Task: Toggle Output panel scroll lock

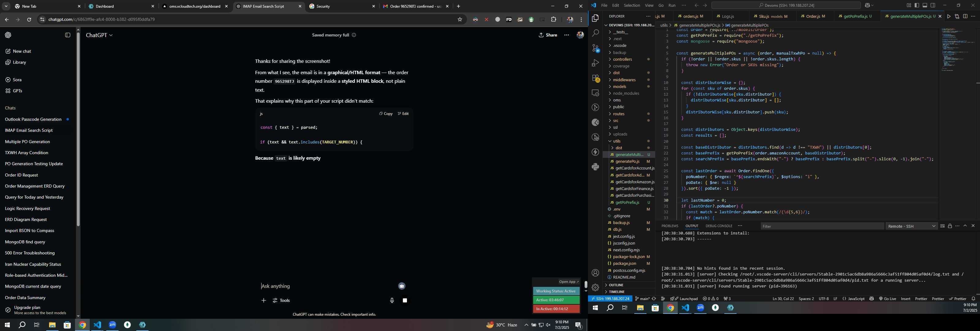Action: [x=950, y=226]
